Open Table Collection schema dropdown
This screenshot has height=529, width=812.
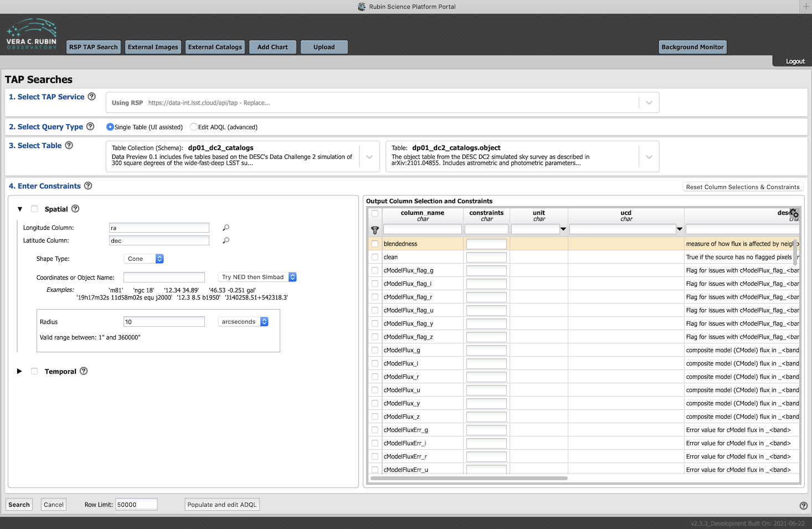[369, 157]
